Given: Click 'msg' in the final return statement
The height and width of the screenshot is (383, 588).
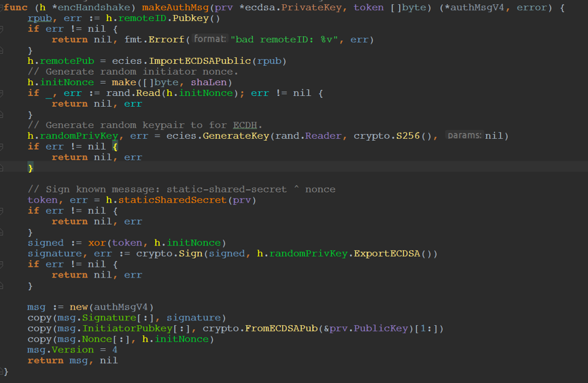Looking at the screenshot, I should [x=79, y=361].
